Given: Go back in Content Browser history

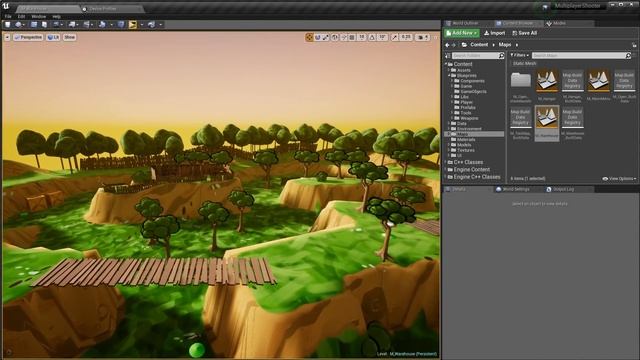Looking at the screenshot, I should (447, 45).
